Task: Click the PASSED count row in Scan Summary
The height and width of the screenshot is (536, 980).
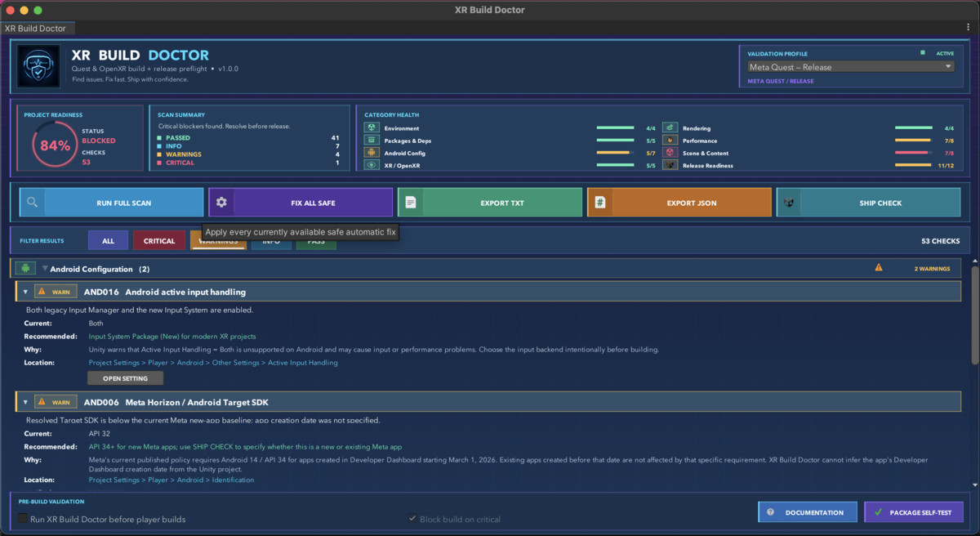Action: pos(249,138)
